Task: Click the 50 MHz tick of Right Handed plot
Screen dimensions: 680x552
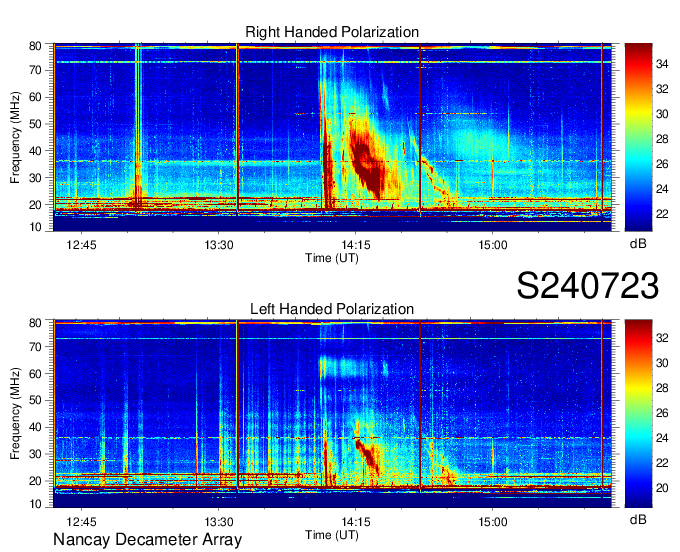Action: (x=35, y=124)
